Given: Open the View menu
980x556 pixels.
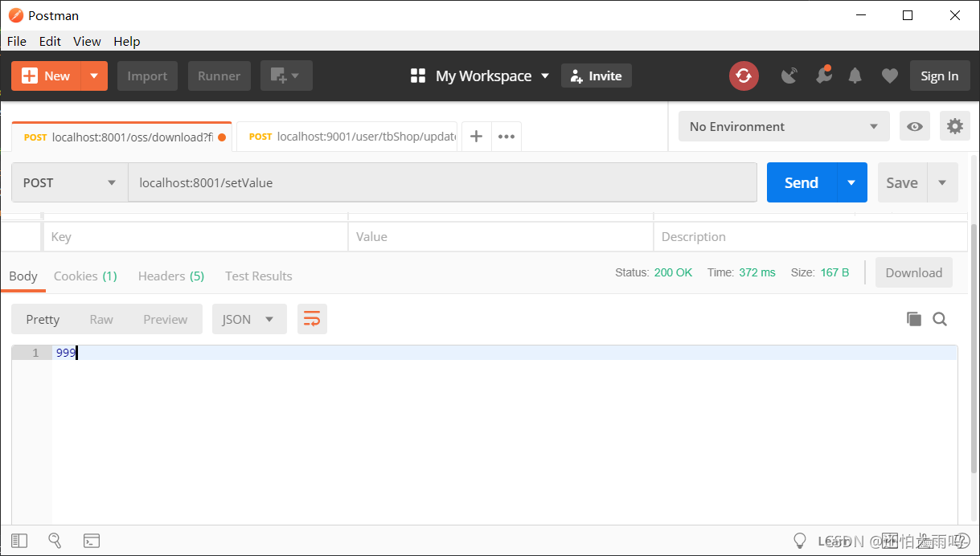Looking at the screenshot, I should coord(87,41).
